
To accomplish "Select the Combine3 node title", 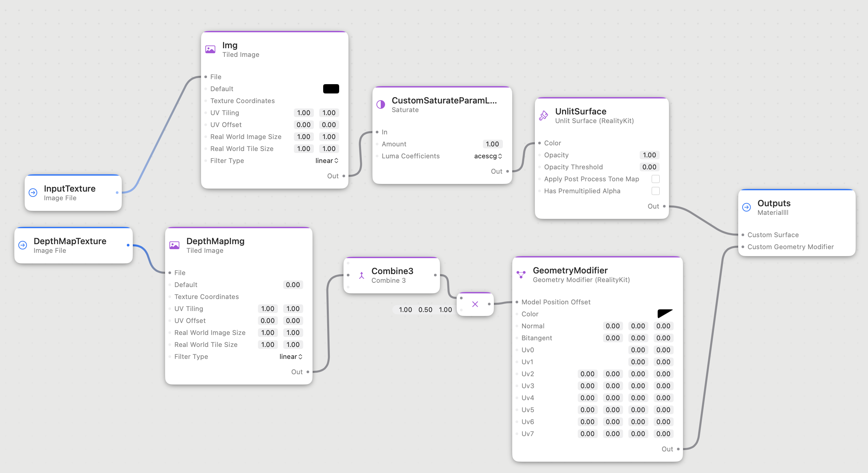I will pyautogui.click(x=392, y=271).
